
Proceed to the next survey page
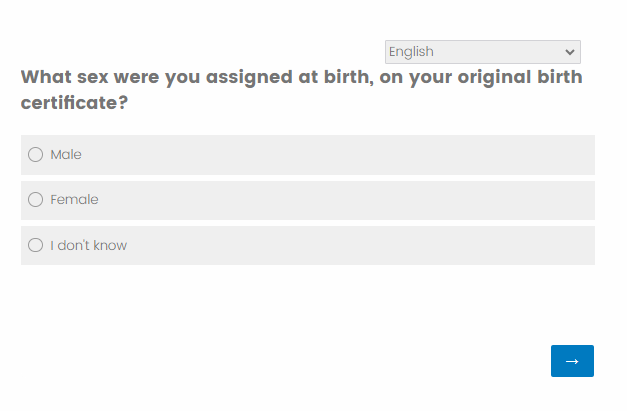tap(572, 361)
